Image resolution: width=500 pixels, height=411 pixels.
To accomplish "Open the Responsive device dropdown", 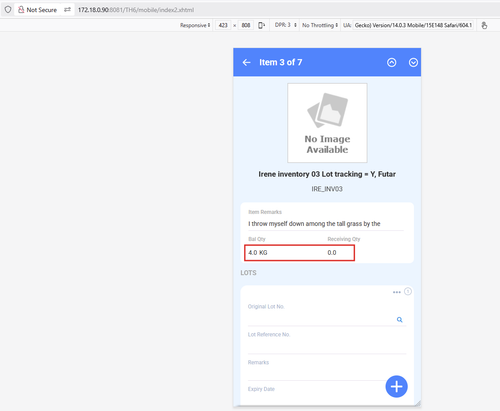I will [x=195, y=25].
